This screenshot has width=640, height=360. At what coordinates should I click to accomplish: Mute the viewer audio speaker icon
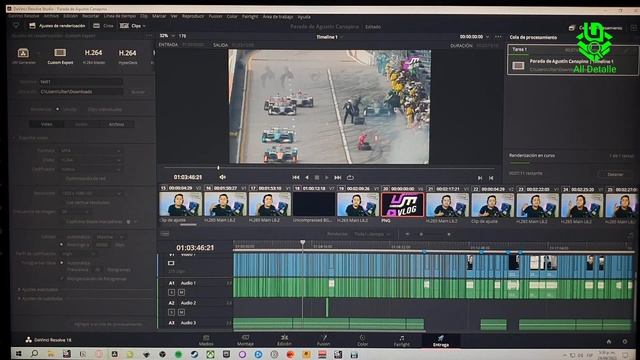222,177
